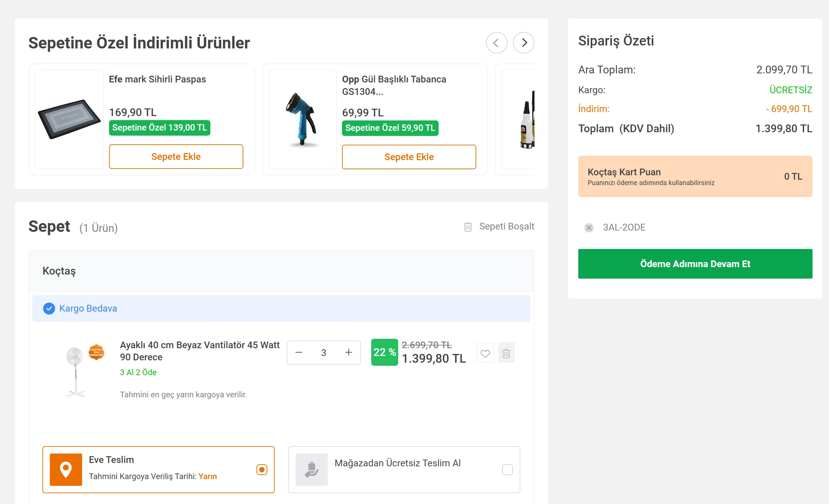Click the 3AL-2ODE coupon code text
The width and height of the screenshot is (829, 504).
(624, 227)
